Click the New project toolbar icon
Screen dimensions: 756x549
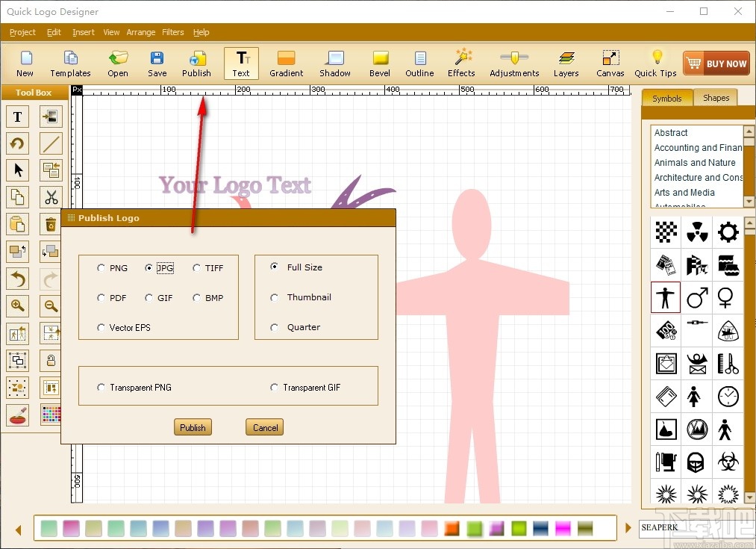pos(25,63)
